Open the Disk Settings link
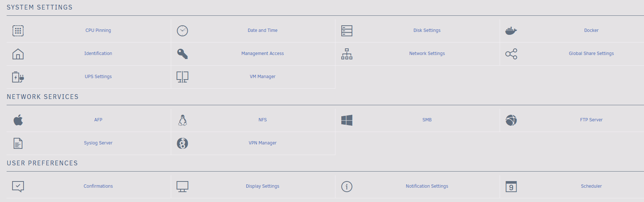The image size is (644, 202). pos(427,30)
